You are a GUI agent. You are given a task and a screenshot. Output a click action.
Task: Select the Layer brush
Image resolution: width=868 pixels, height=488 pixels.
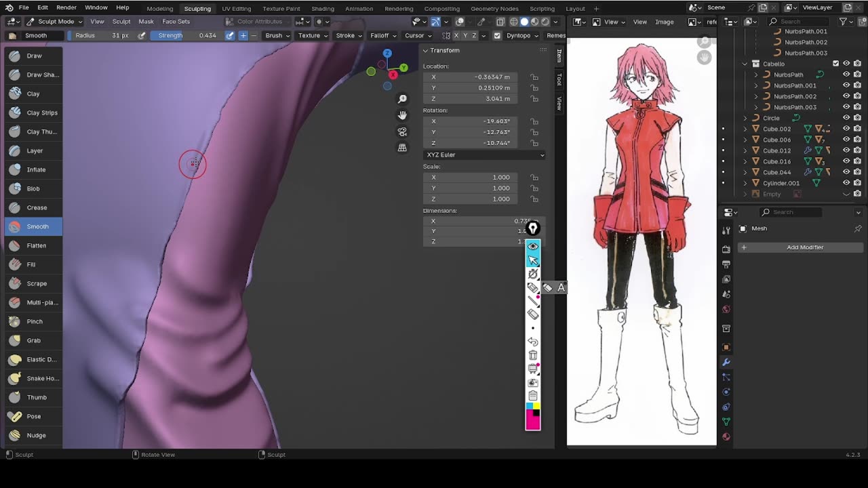(x=33, y=150)
